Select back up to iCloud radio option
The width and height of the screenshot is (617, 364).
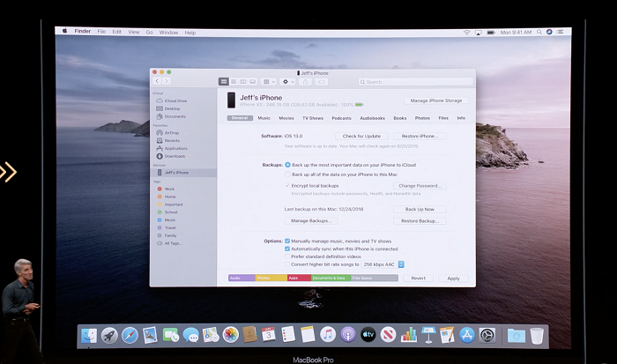(x=287, y=165)
